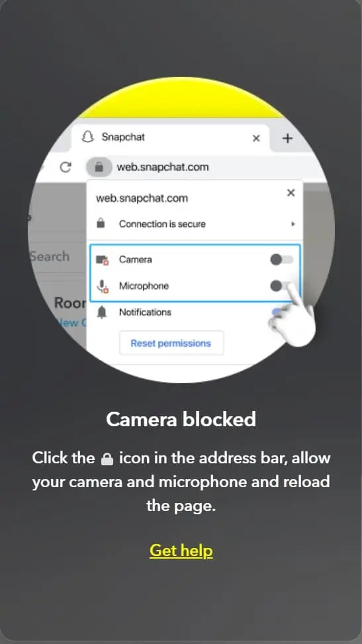
Task: Close the Snapchat browser tab
Action: (256, 138)
